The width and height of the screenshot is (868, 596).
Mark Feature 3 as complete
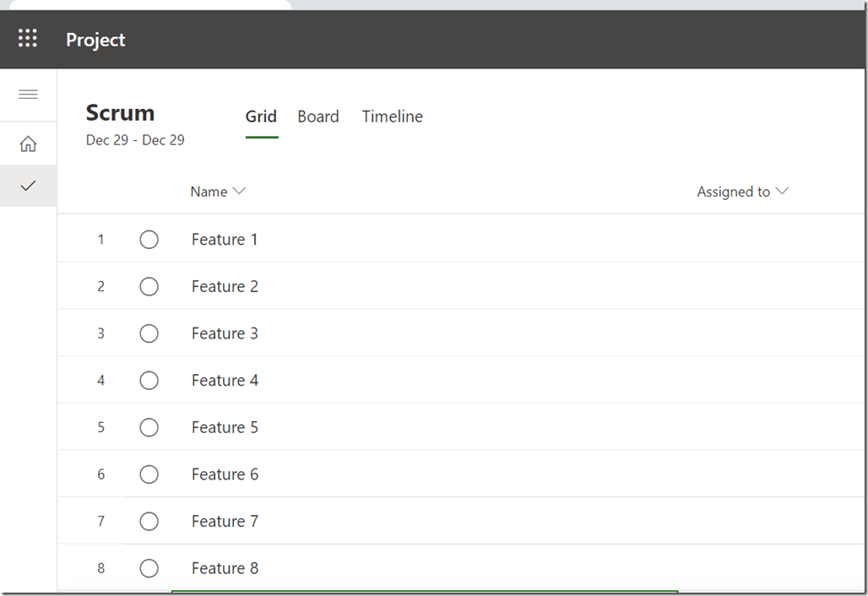149,333
